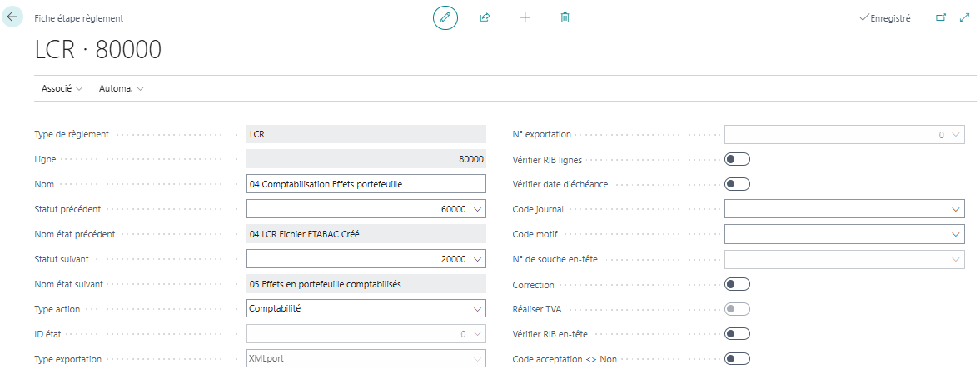Click the pencil edit icon
Image resolution: width=980 pixels, height=384 pixels.
click(x=445, y=17)
